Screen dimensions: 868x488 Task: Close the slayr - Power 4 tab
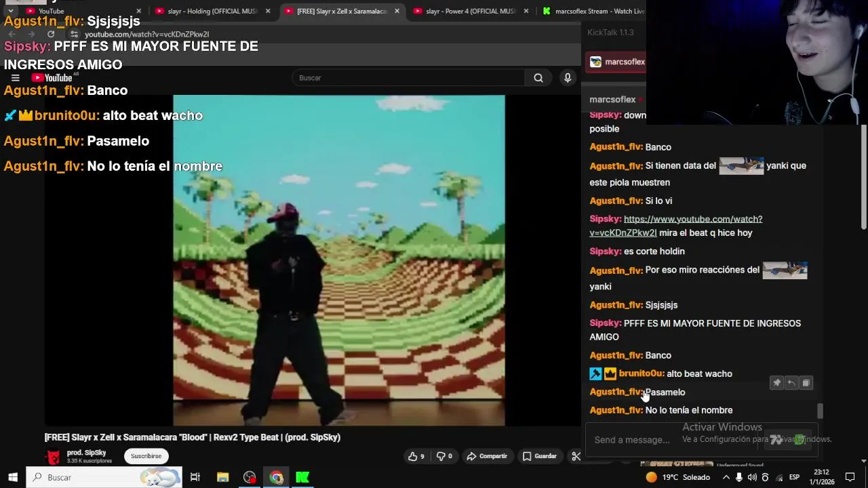[526, 11]
